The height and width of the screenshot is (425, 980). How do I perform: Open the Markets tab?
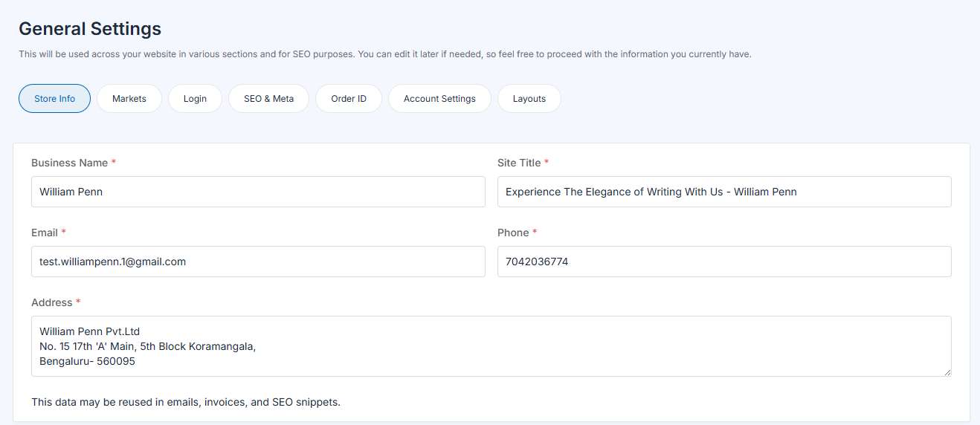(129, 99)
